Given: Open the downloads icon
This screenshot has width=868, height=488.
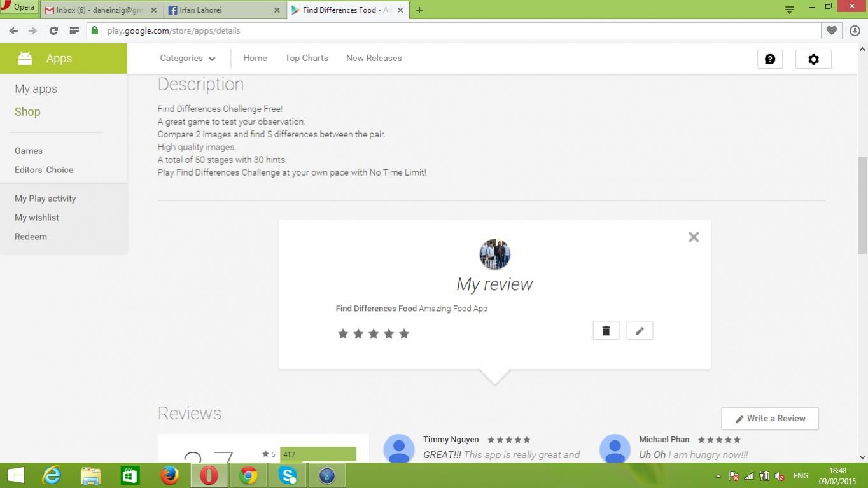Looking at the screenshot, I should [855, 31].
